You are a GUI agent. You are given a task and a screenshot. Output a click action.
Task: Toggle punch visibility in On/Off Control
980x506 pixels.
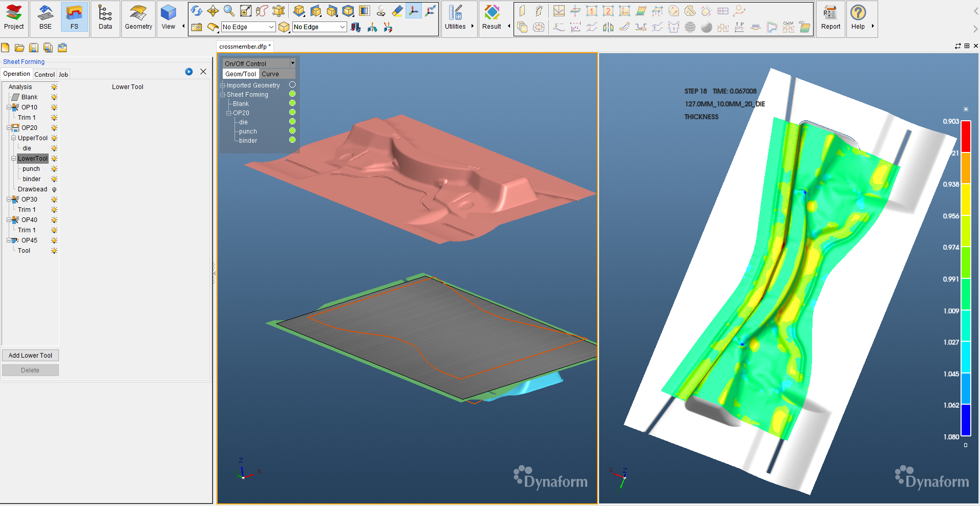[x=292, y=131]
